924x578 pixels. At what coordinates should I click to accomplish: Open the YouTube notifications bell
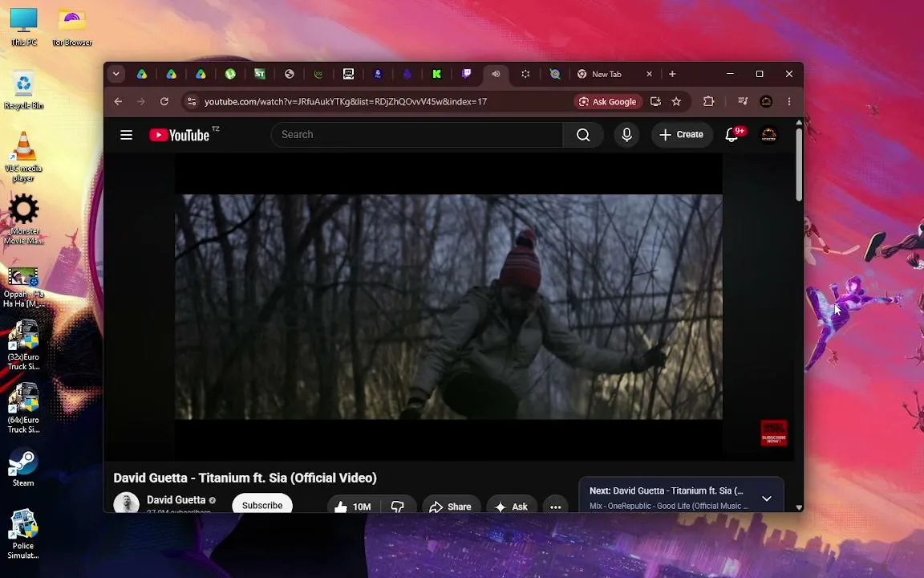click(x=731, y=135)
